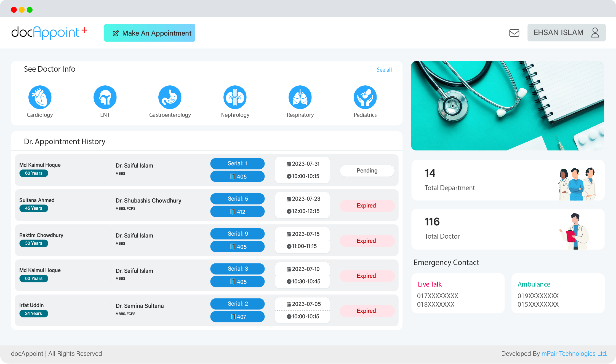The image size is (616, 364).
Task: Click Make An Appointment button
Action: coord(150,33)
